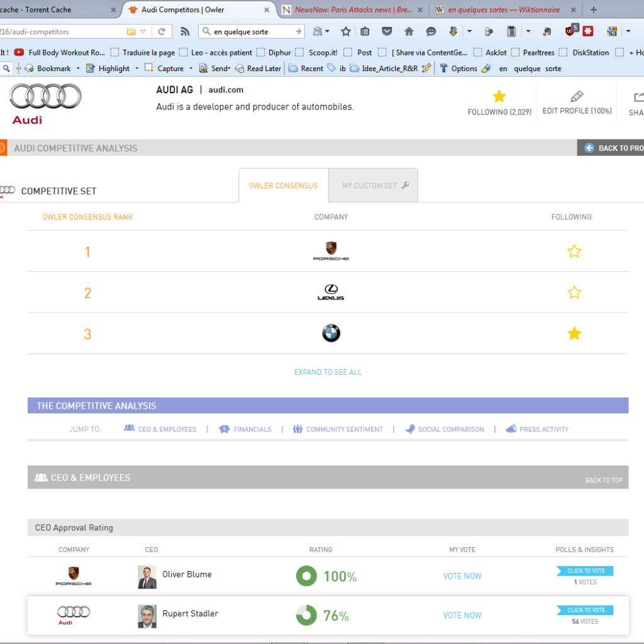Switch to NewsNow Paris Attacks tab

point(353,9)
